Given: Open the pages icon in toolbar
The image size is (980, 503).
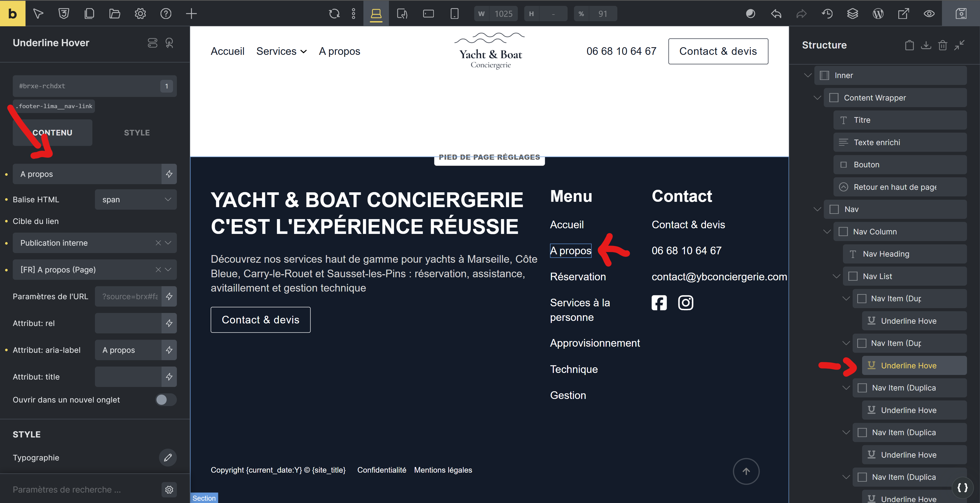Looking at the screenshot, I should pos(89,14).
